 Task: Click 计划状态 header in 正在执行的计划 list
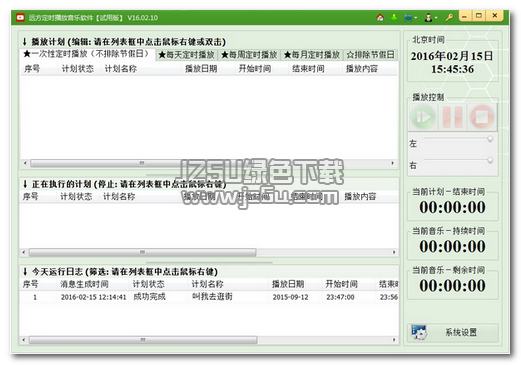point(76,196)
